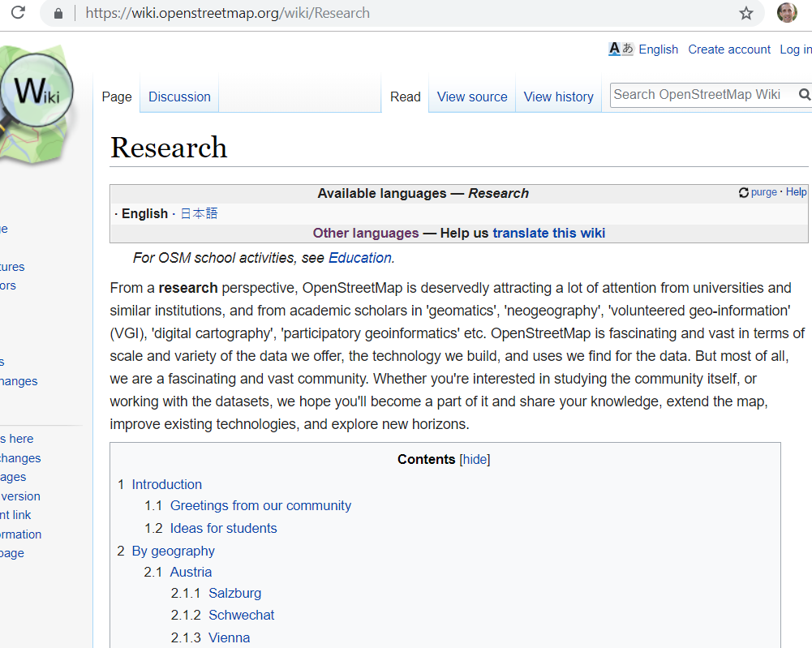
Task: Click the browser reload icon
Action: coord(18,12)
